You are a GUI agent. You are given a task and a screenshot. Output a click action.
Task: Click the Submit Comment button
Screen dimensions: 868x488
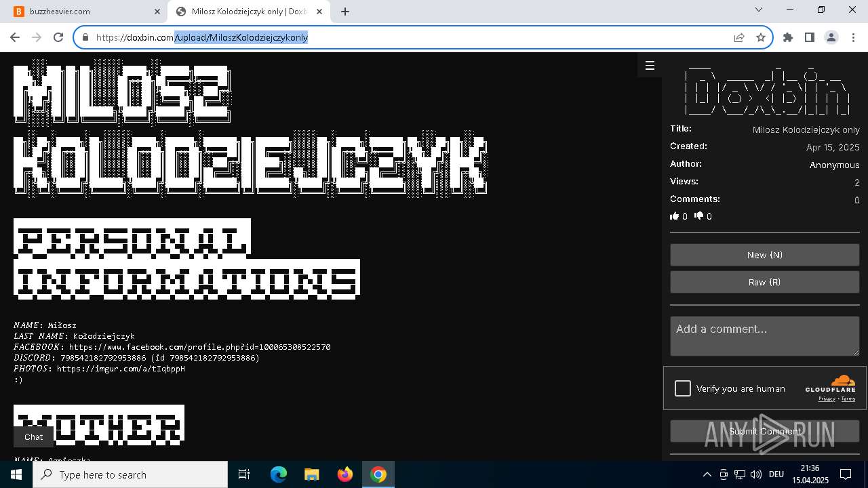(765, 431)
